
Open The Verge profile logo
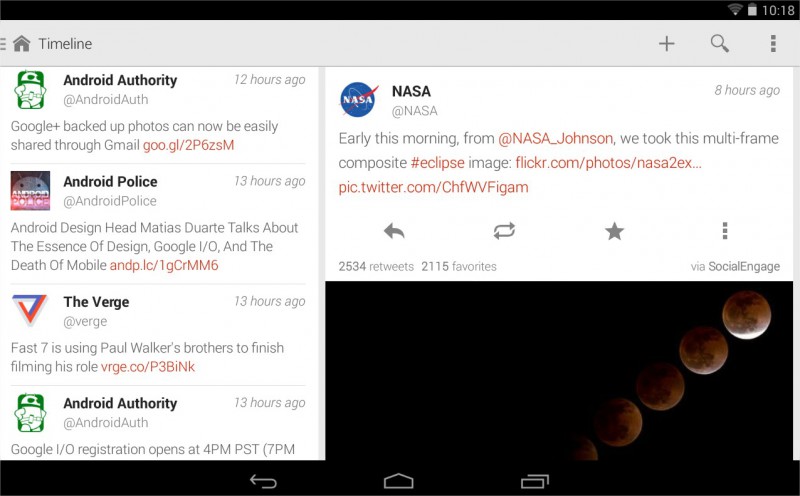point(30,309)
